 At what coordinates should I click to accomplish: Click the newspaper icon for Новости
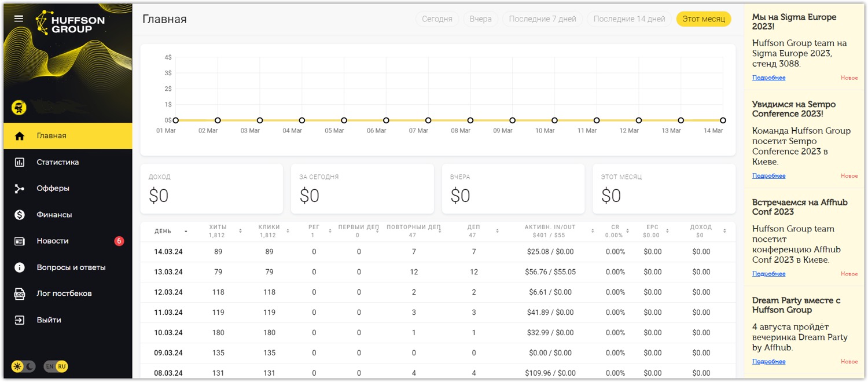20,241
